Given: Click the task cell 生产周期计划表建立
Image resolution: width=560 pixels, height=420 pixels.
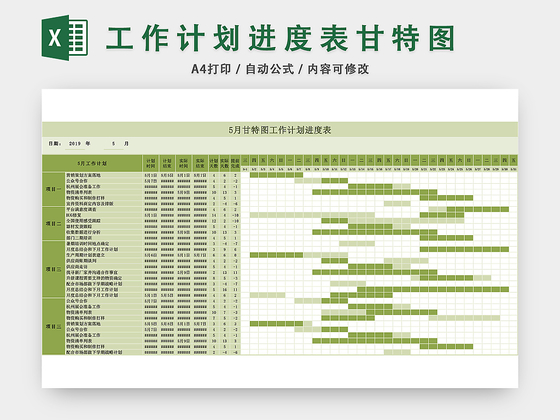Looking at the screenshot, I should [104, 255].
